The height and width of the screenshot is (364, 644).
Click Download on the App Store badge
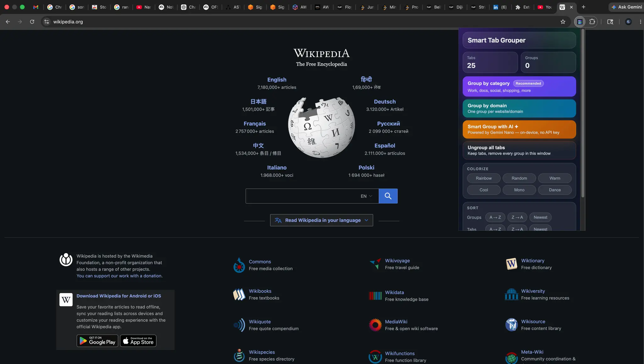click(x=138, y=341)
